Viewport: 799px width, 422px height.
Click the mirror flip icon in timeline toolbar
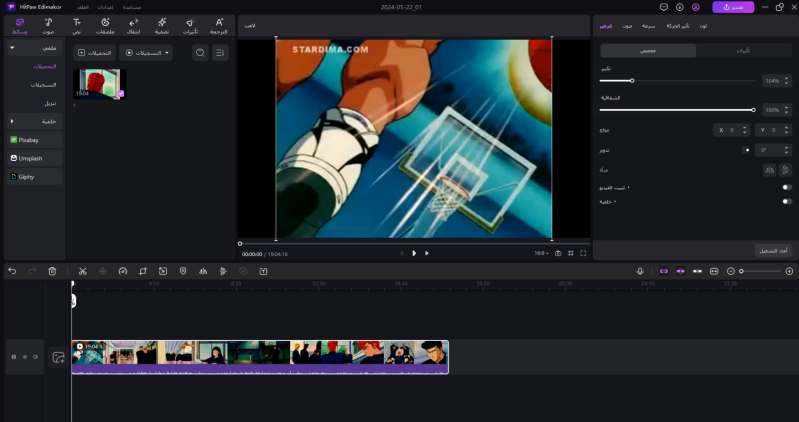pos(203,271)
